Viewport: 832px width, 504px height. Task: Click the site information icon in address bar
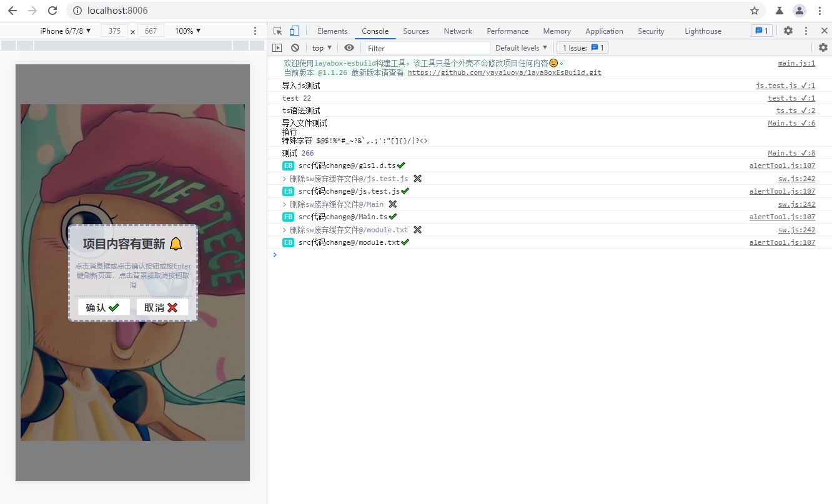coord(77,11)
